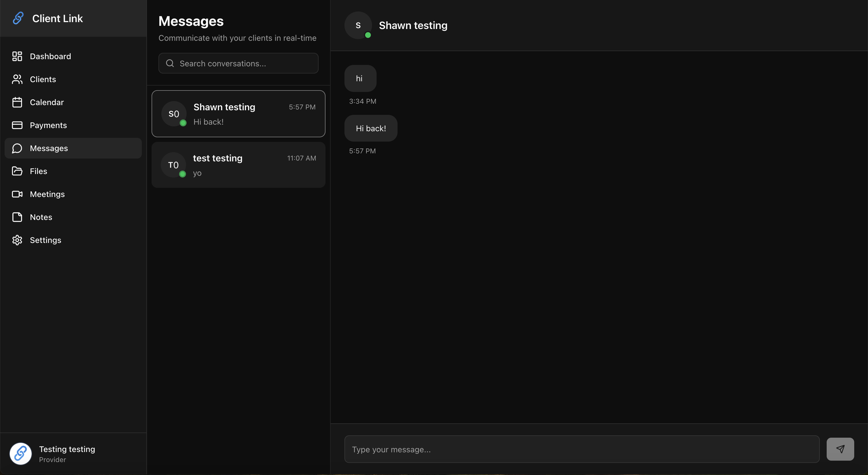Open the test testing conversation
Image resolution: width=868 pixels, height=475 pixels.
(x=238, y=165)
